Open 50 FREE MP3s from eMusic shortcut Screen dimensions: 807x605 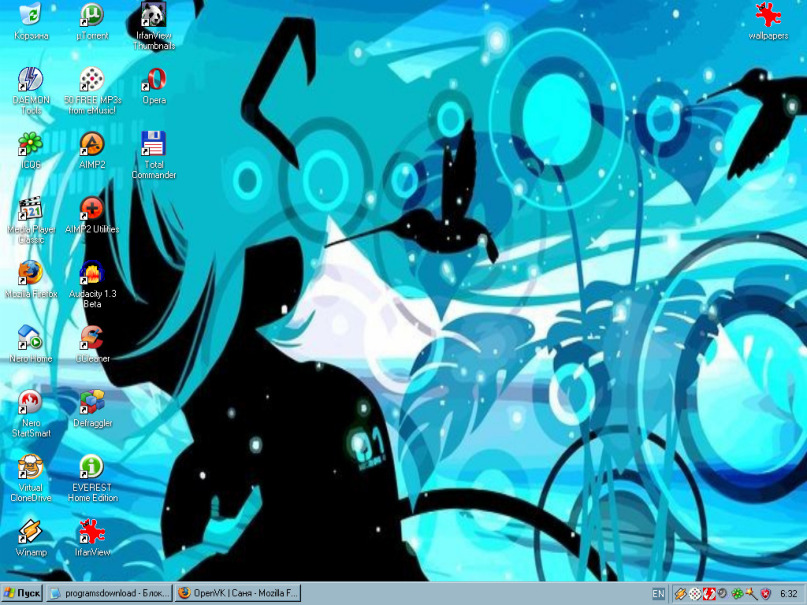(x=92, y=91)
